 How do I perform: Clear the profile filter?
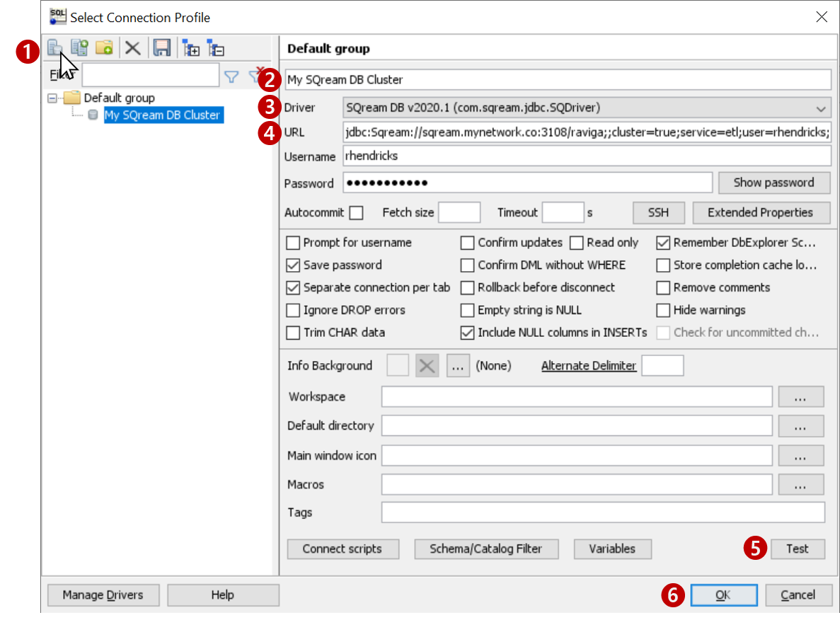click(x=256, y=74)
